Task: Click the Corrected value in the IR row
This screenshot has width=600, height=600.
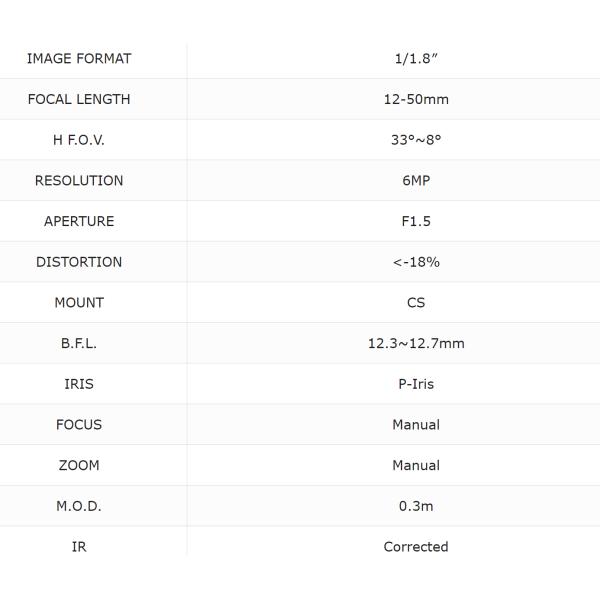Action: click(x=416, y=547)
